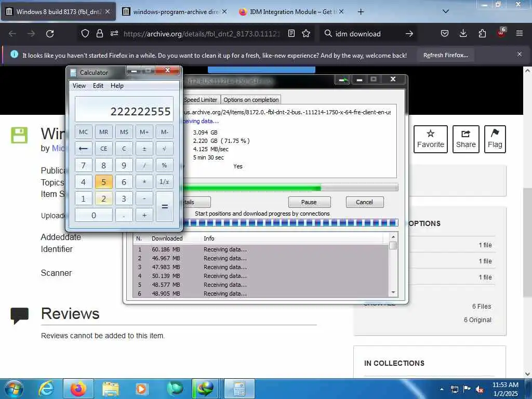Open Windows Start orb
The image size is (532, 399).
tap(14, 389)
